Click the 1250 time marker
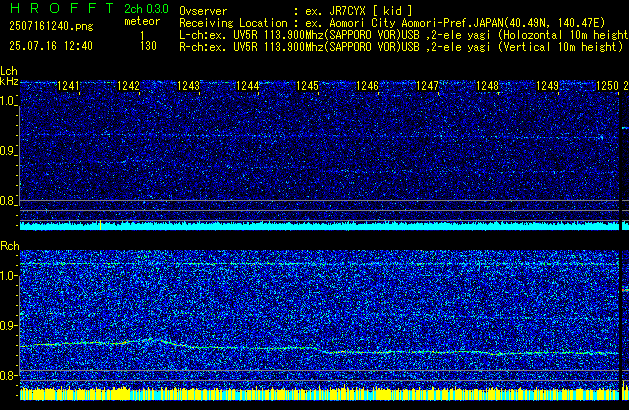629x410 pixels. [x=607, y=86]
